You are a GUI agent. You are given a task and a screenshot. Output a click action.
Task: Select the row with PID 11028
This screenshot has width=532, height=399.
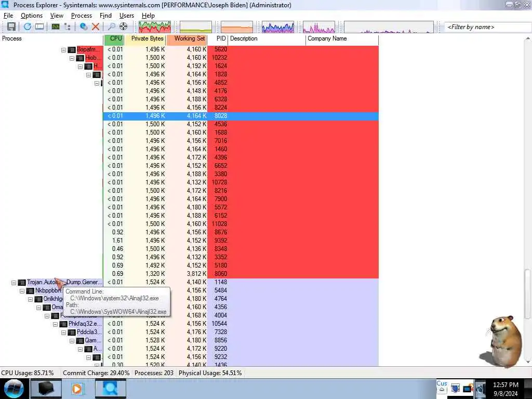tap(241, 224)
